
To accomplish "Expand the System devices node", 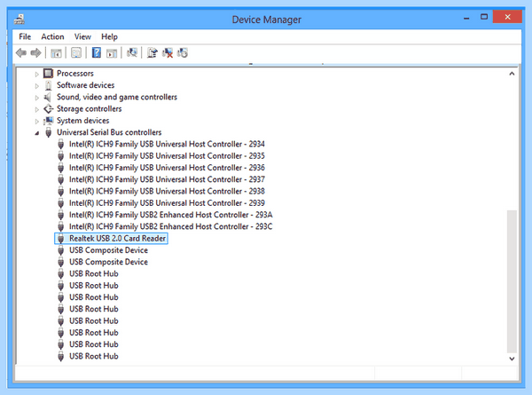I will click(x=37, y=121).
